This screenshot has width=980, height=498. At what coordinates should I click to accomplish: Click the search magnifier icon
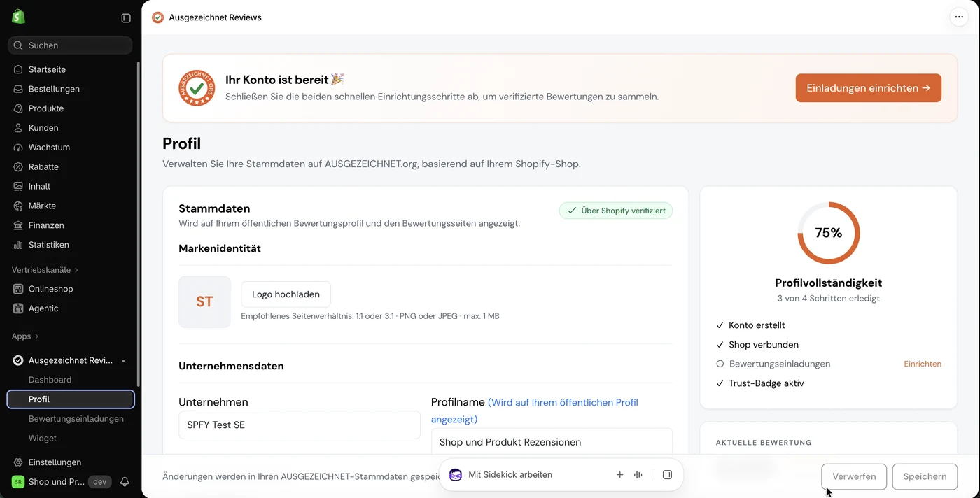pos(18,45)
